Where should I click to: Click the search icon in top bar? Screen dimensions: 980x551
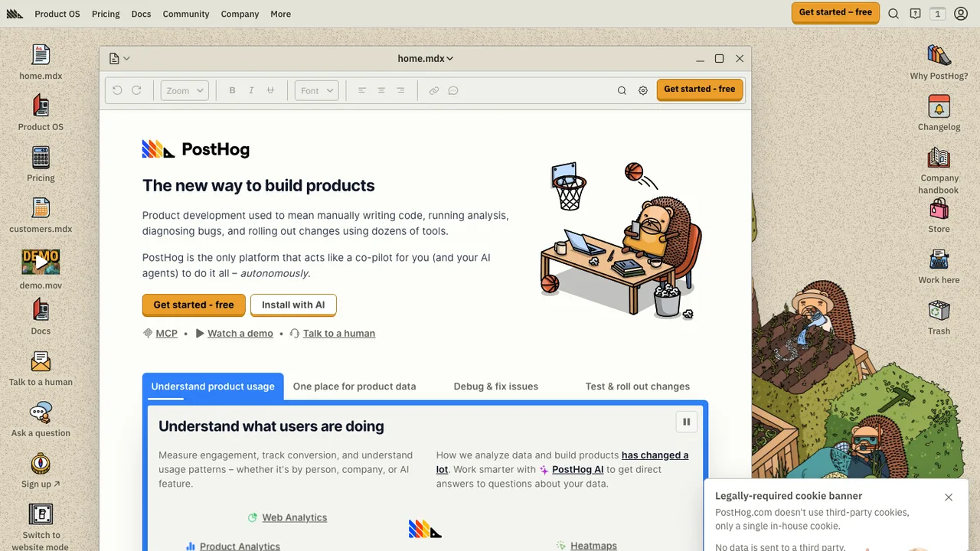coord(893,14)
